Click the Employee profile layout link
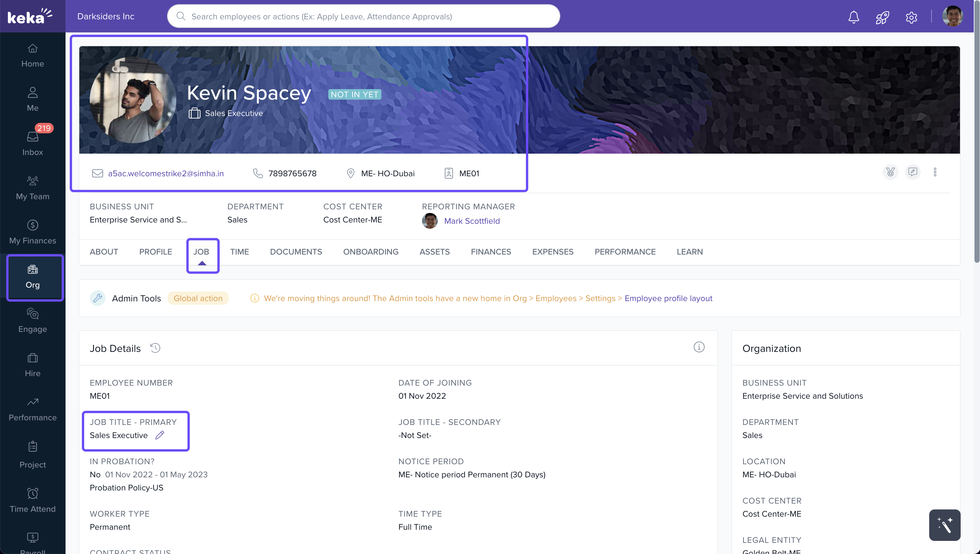980x554 pixels. 668,298
